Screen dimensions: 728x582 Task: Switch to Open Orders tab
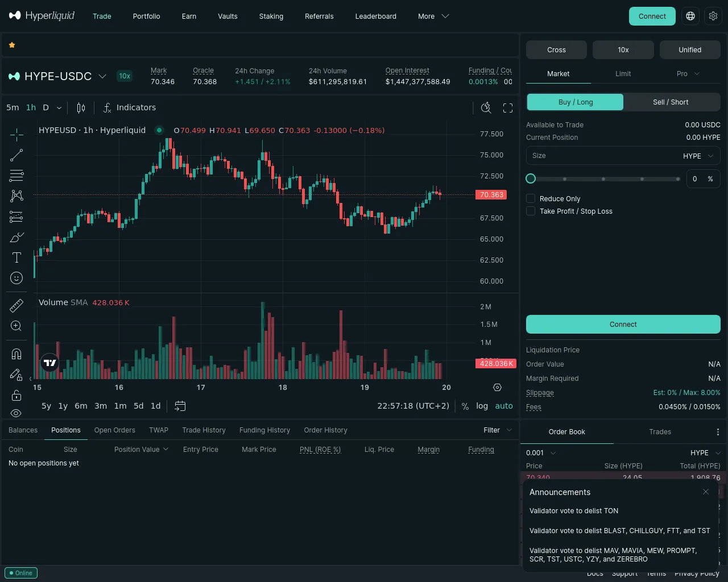click(115, 430)
